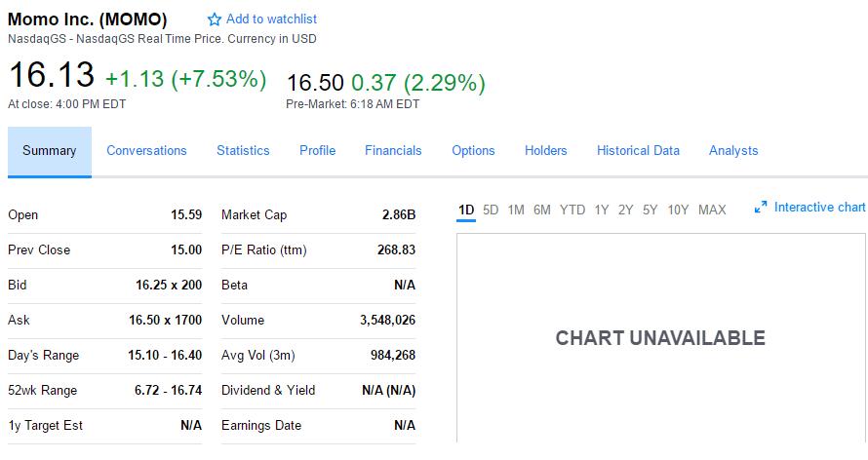Choose the 6M chart range
Image resolution: width=868 pixels, height=460 pixels.
pyautogui.click(x=542, y=210)
